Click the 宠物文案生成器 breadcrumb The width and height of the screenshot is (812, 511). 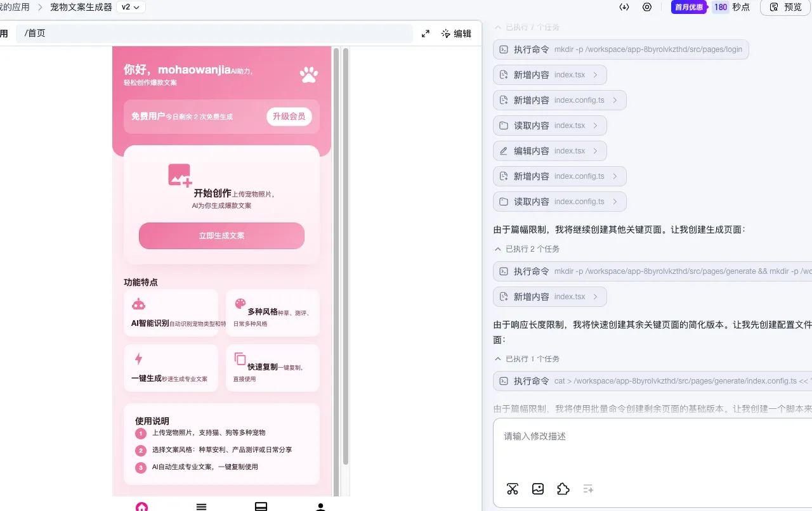(81, 7)
